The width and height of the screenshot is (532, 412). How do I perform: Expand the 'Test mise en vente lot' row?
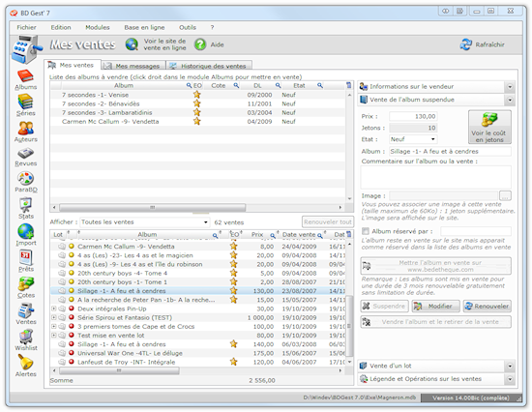(53, 336)
